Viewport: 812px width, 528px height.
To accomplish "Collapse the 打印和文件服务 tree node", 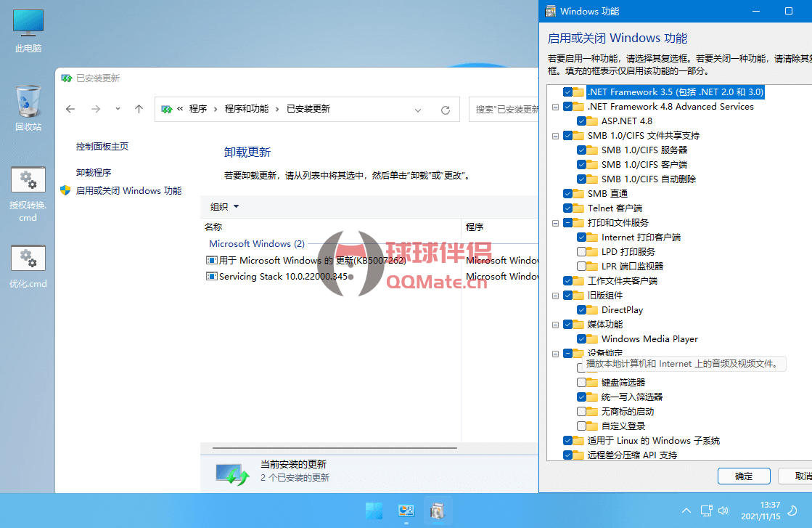I will click(x=556, y=223).
